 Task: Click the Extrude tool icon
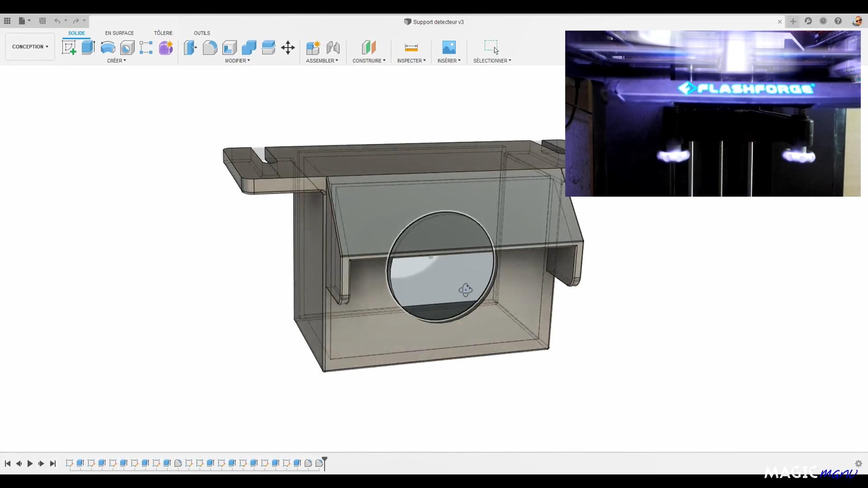(88, 47)
